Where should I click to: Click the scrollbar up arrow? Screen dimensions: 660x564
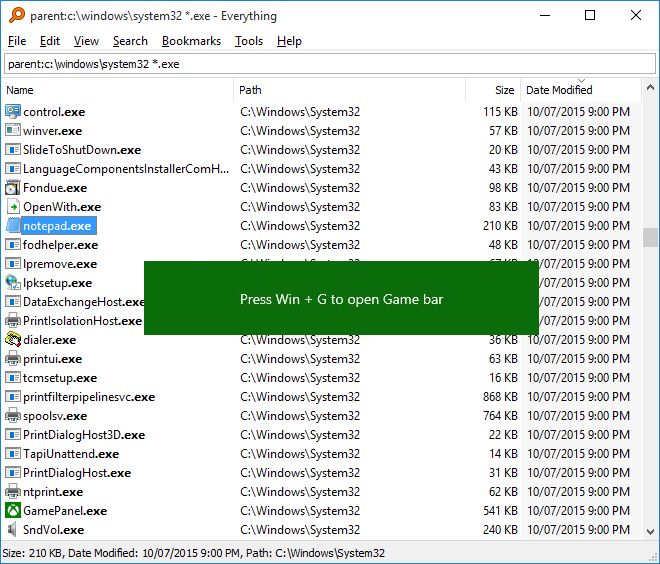click(650, 88)
